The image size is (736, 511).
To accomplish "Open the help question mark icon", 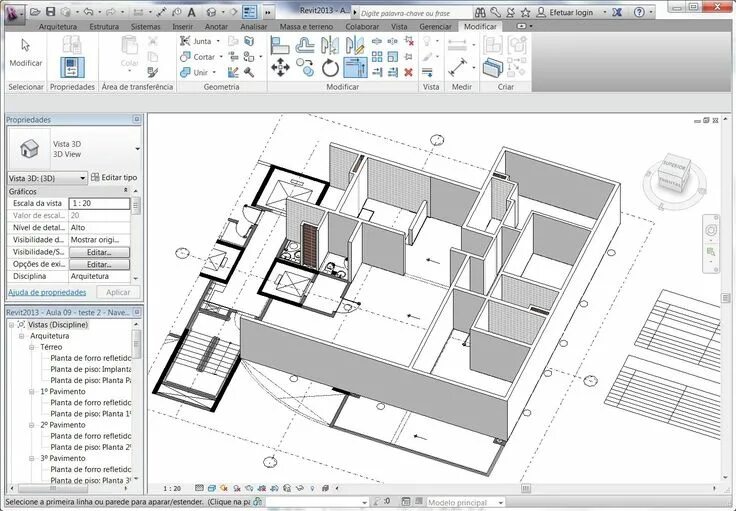I will click(x=639, y=13).
